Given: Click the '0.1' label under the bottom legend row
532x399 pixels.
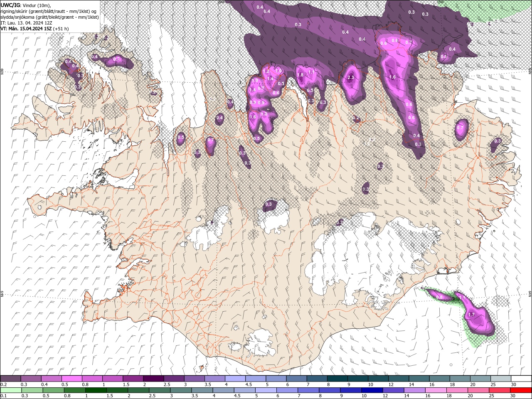Looking at the screenshot, I should pyautogui.click(x=3, y=396).
